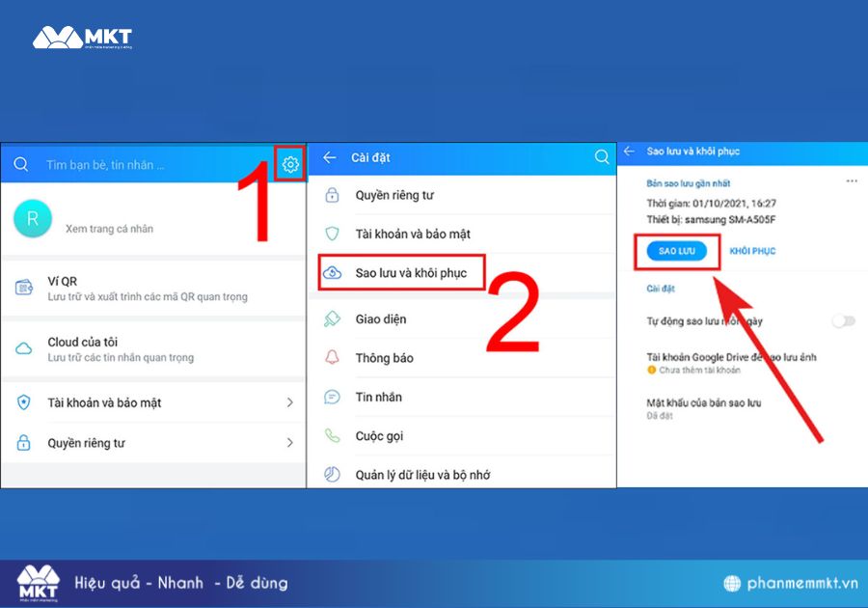Image resolution: width=868 pixels, height=608 pixels.
Task: Click the Tìm bạn bè search field
Action: click(x=145, y=165)
